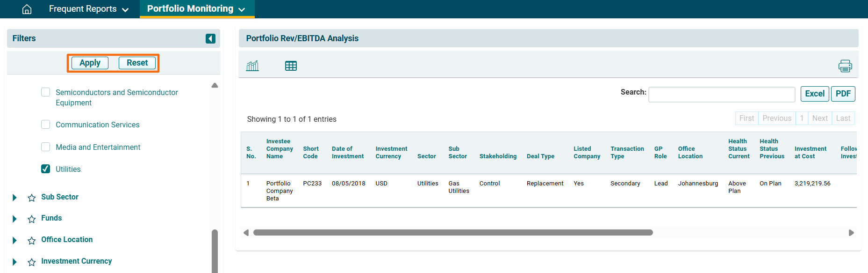This screenshot has width=868, height=273.
Task: Switch to table grid view icon
Action: [291, 66]
